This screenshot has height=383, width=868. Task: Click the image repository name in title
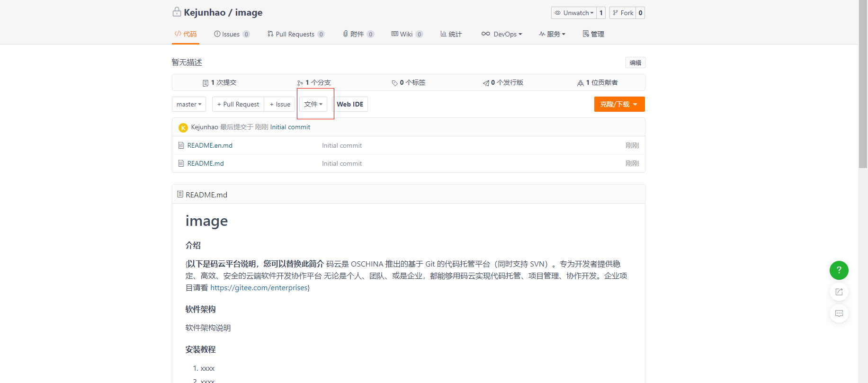point(249,12)
